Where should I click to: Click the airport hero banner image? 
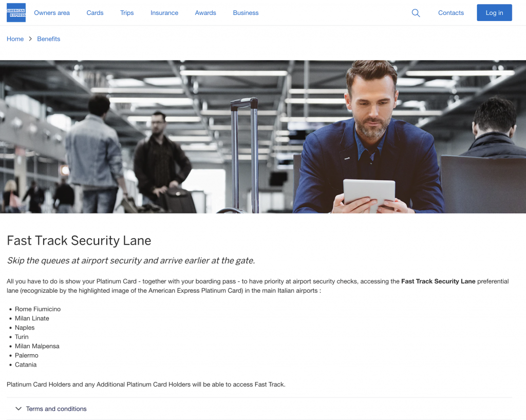point(263,137)
